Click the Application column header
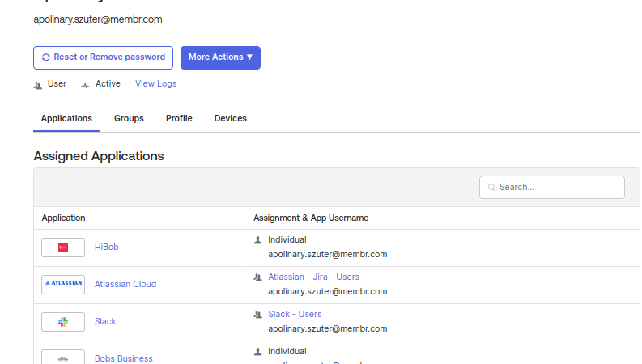This screenshot has height=364, width=642. point(63,218)
